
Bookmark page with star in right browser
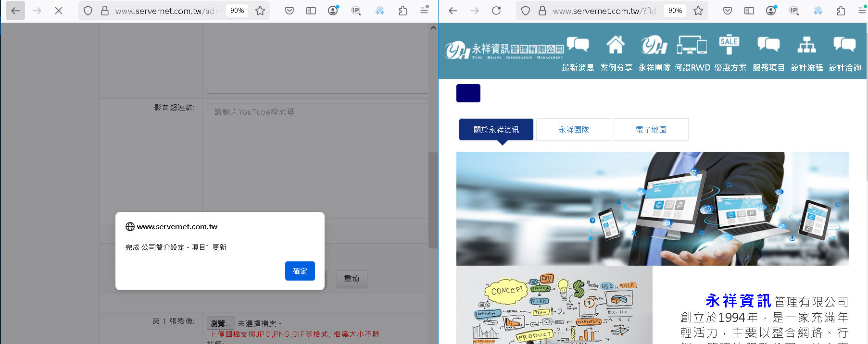[x=698, y=11]
